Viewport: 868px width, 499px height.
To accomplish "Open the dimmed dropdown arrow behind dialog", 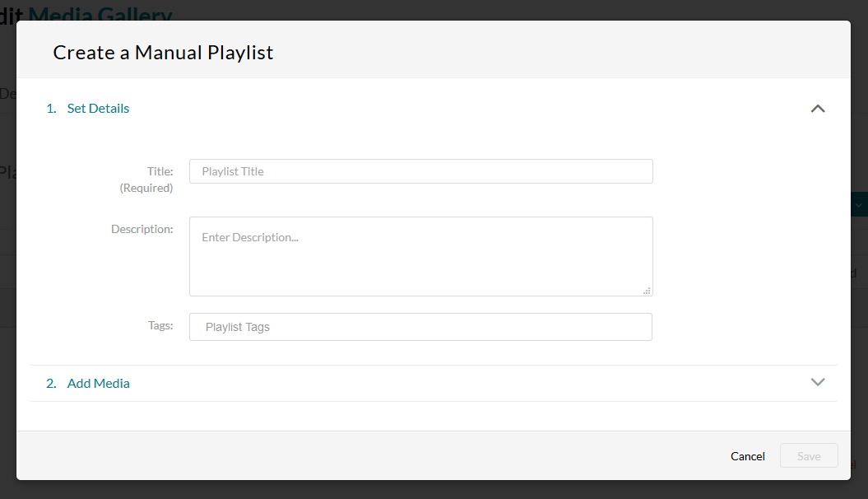I will pos(859,205).
